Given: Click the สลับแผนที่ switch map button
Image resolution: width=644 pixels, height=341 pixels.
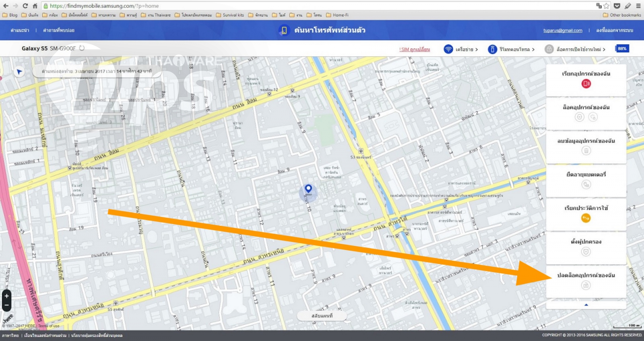Looking at the screenshot, I should 322,316.
